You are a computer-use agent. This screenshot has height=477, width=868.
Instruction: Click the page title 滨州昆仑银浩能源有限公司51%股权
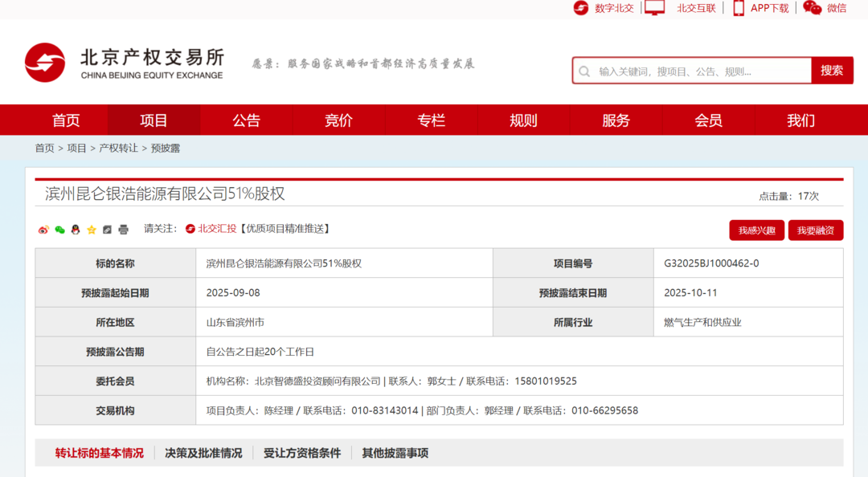coord(165,194)
